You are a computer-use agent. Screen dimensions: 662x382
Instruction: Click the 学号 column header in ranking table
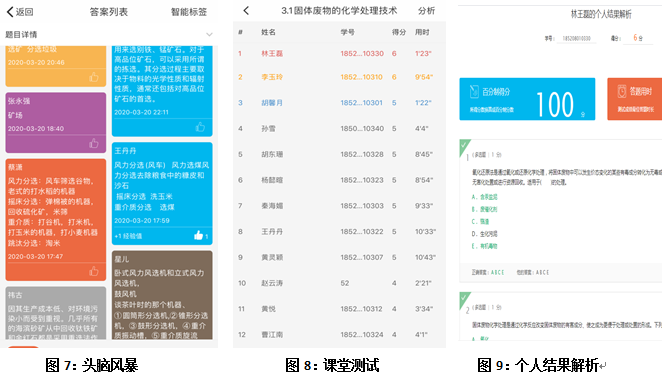347,32
